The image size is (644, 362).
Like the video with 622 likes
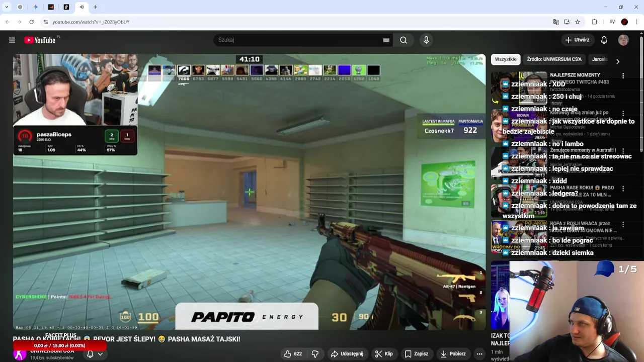(293, 354)
